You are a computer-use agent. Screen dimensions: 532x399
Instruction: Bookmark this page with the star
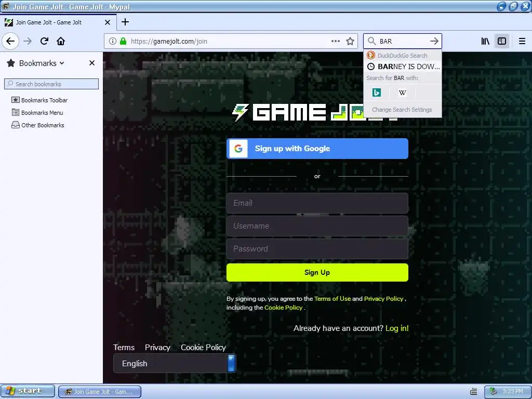coord(350,41)
